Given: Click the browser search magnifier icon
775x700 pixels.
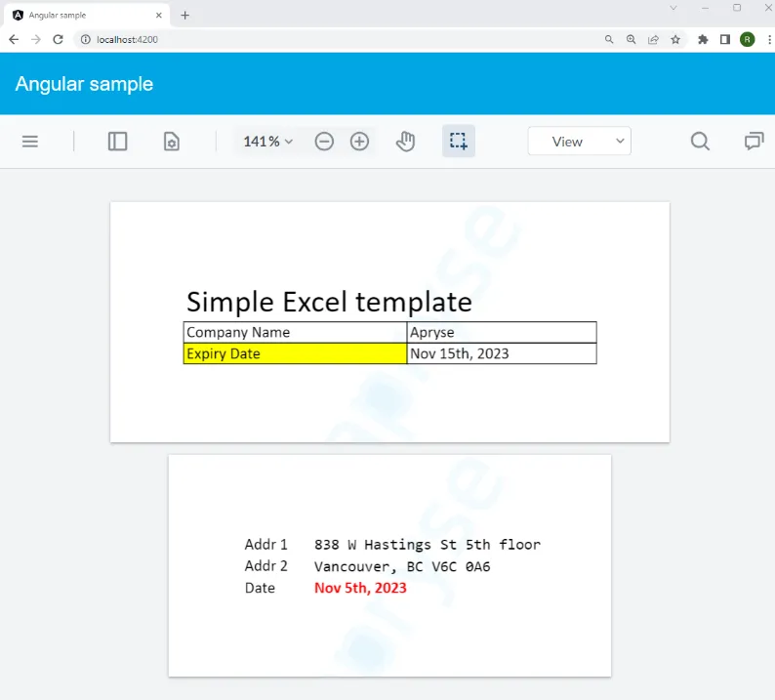Looking at the screenshot, I should pyautogui.click(x=609, y=40).
